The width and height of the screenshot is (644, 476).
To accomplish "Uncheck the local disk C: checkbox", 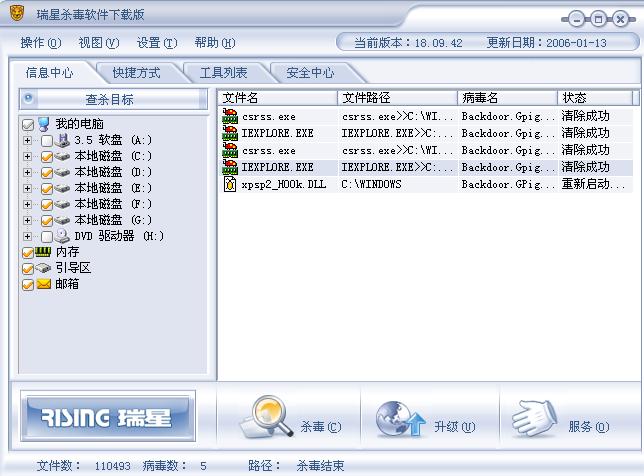I will [47, 157].
